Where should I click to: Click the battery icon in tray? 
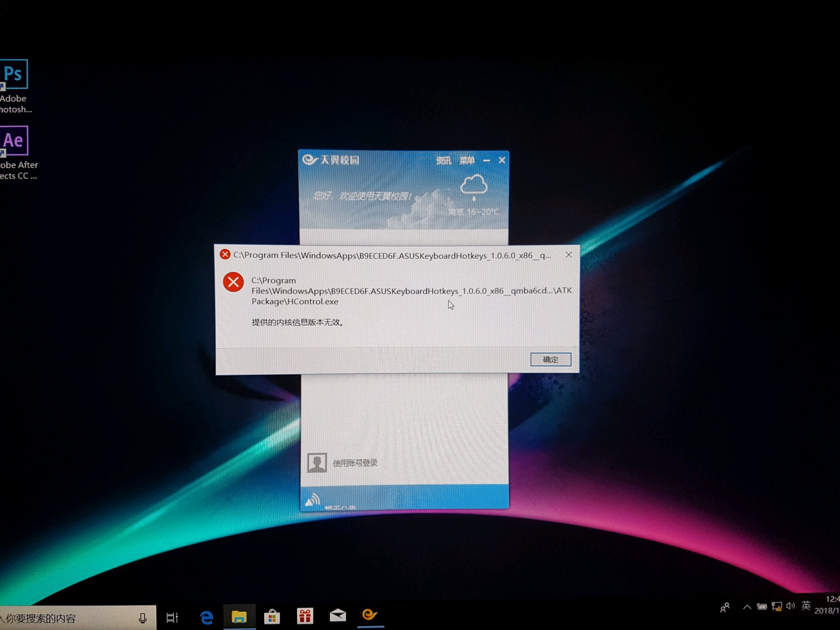(762, 606)
